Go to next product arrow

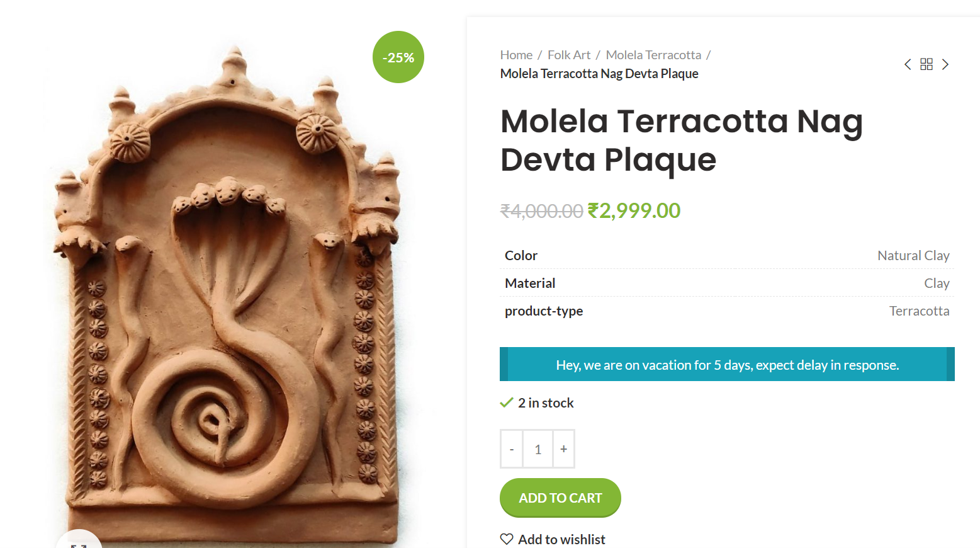tap(945, 64)
